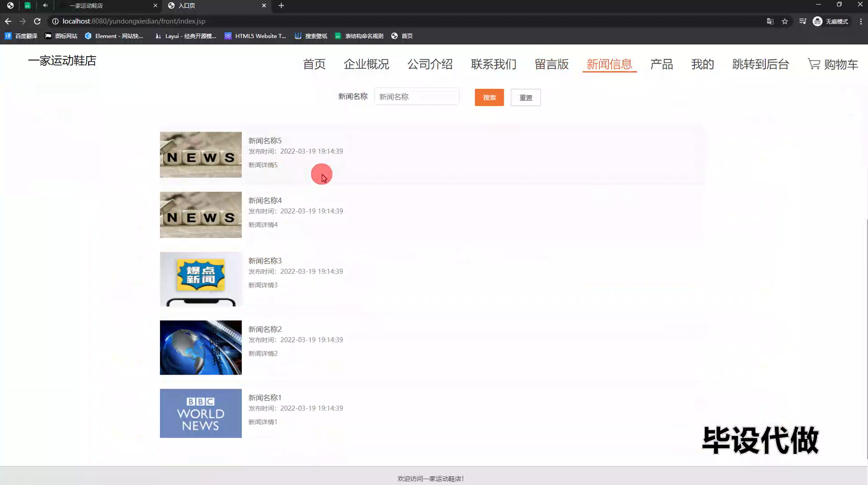Close the 一家运动鞋店 tab
868x485 pixels.
156,5
